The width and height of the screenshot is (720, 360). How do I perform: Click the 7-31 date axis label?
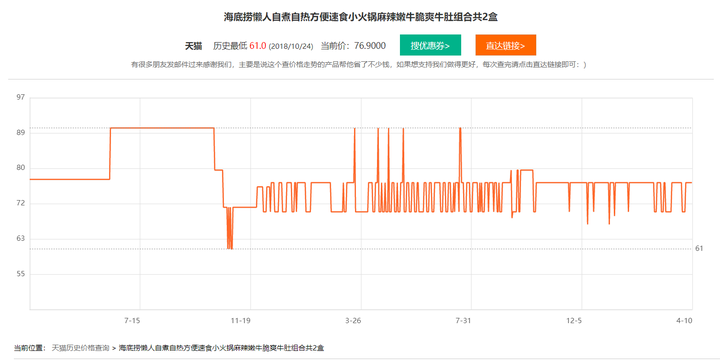pyautogui.click(x=463, y=321)
